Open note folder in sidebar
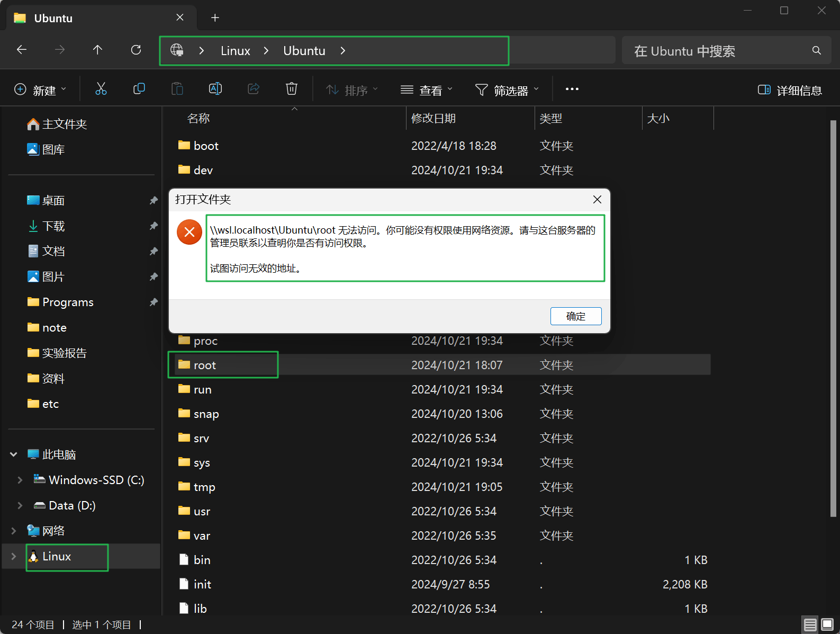 (47, 327)
